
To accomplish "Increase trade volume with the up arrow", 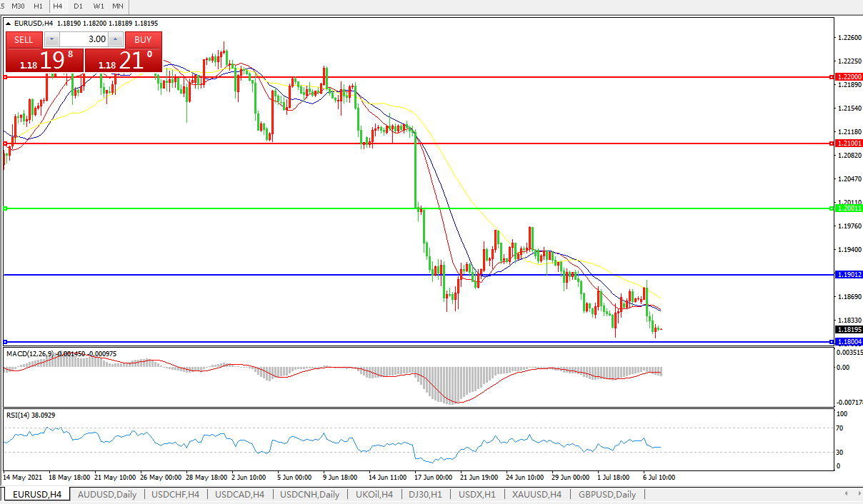I will coord(116,39).
